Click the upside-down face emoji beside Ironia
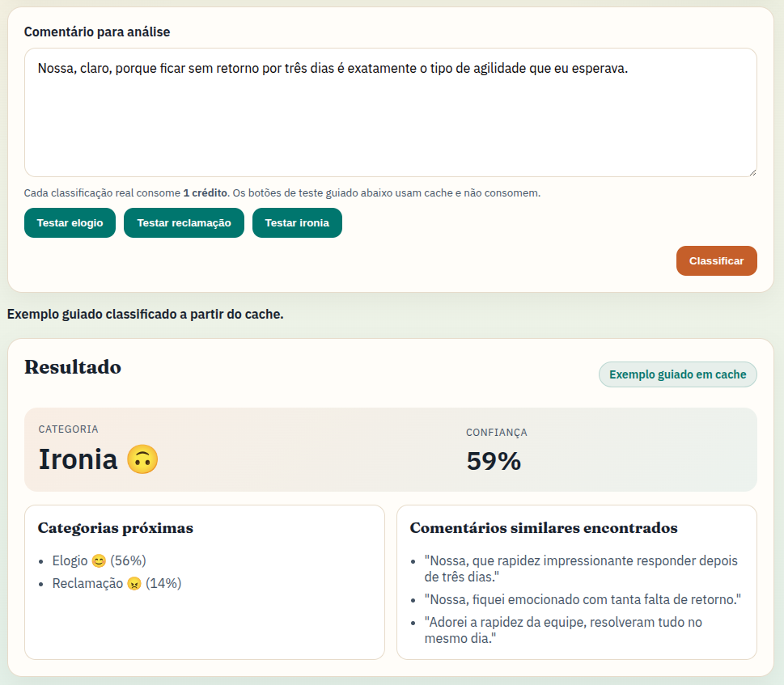This screenshot has width=784, height=685. (x=142, y=460)
